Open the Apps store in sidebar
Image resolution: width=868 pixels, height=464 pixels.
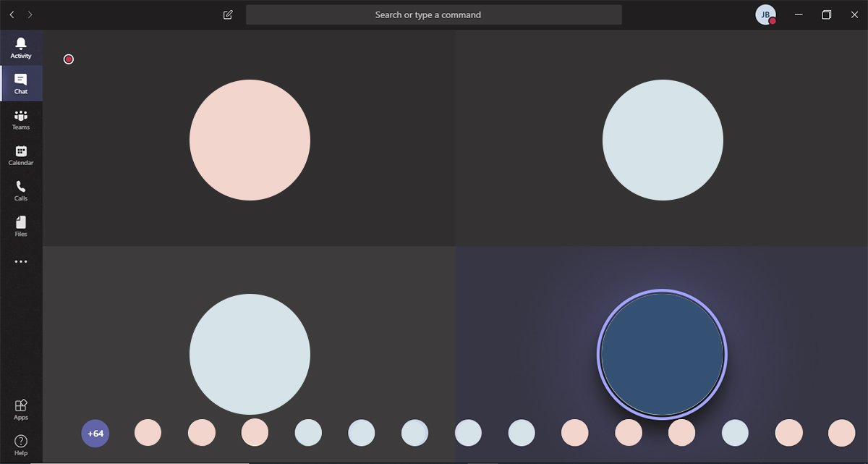(21, 409)
